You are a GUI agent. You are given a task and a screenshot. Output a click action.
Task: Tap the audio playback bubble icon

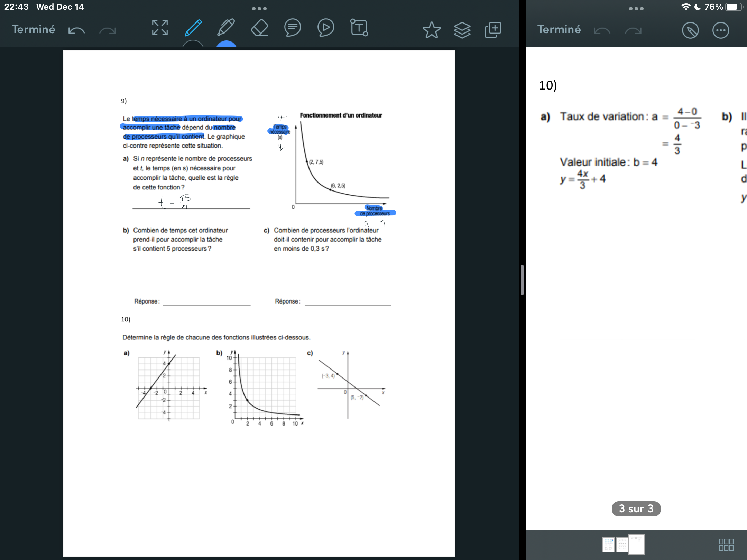326,28
